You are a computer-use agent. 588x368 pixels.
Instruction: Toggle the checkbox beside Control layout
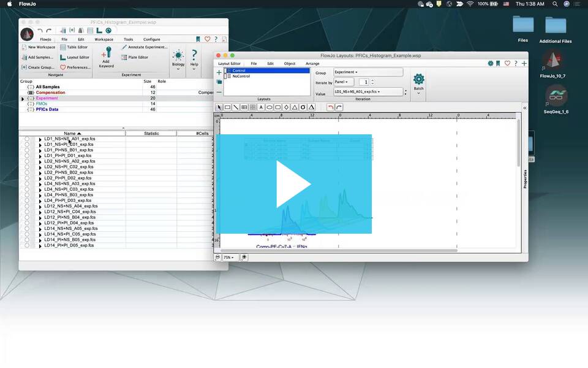tap(225, 71)
